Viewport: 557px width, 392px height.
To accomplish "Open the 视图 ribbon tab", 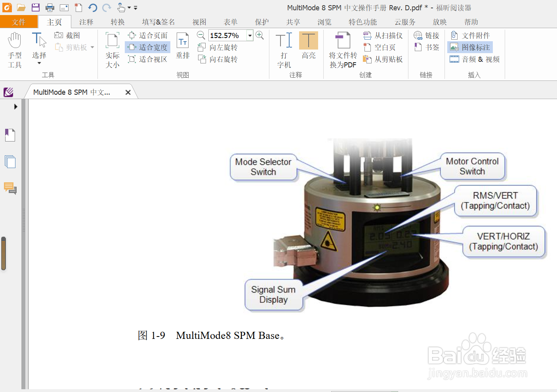I will click(199, 22).
